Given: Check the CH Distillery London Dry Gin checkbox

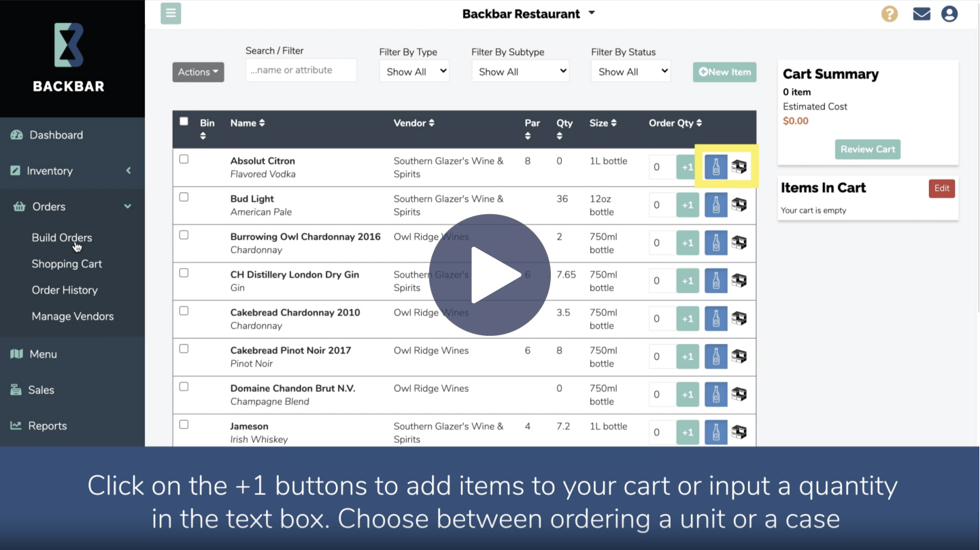Looking at the screenshot, I should 184,273.
